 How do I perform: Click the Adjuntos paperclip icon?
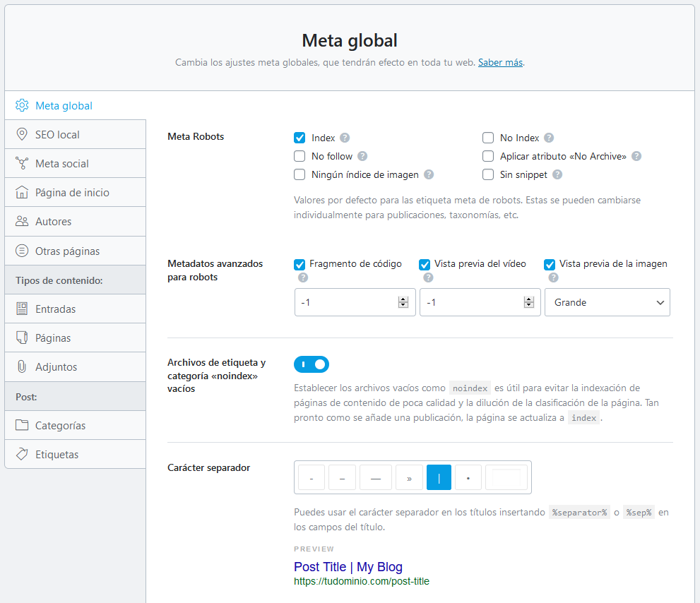tap(22, 366)
